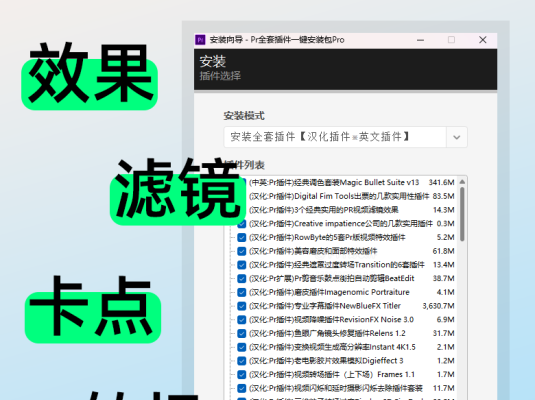Toggle RevisionFX Noise 3.0 checkbox
The image size is (535, 400).
(242, 320)
